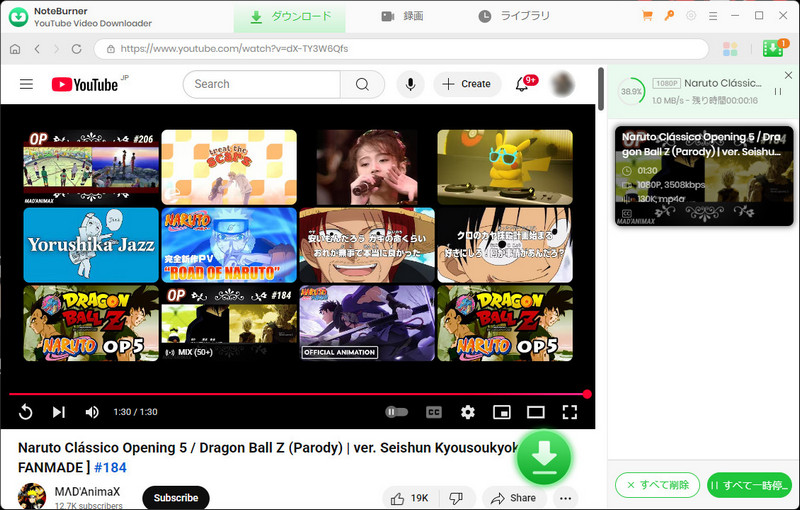Open video player settings gear
Viewport: 800px width, 510px height.
coord(468,412)
